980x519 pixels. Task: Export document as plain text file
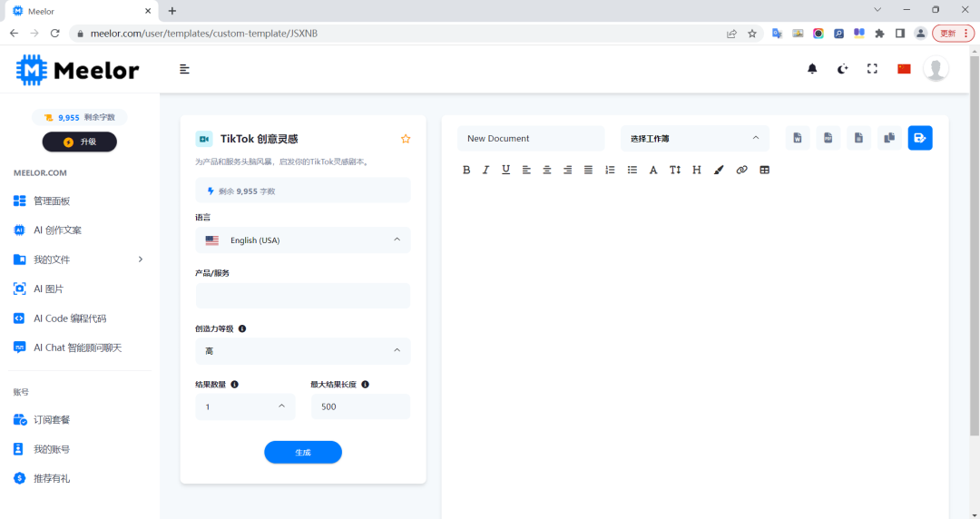tap(858, 138)
